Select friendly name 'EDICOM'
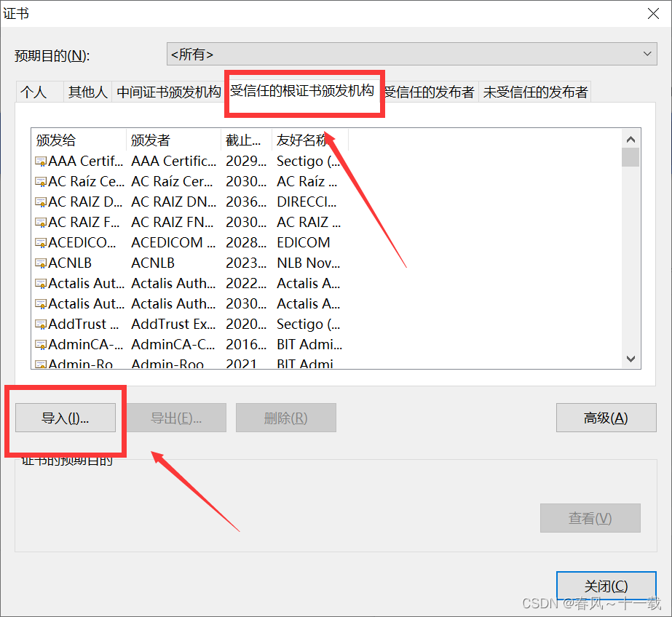Screen dimensions: 672x617 click(x=304, y=243)
